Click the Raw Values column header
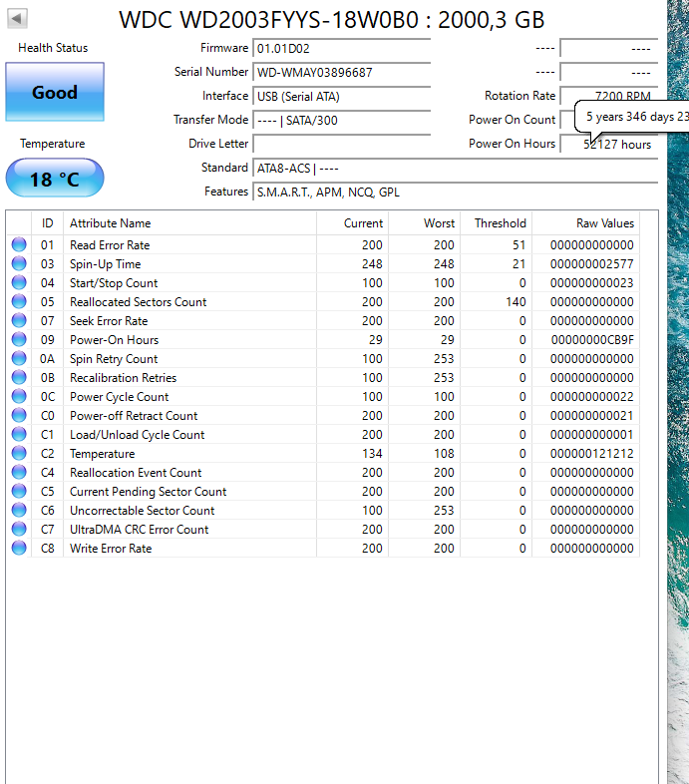This screenshot has height=784, width=689. point(586,223)
